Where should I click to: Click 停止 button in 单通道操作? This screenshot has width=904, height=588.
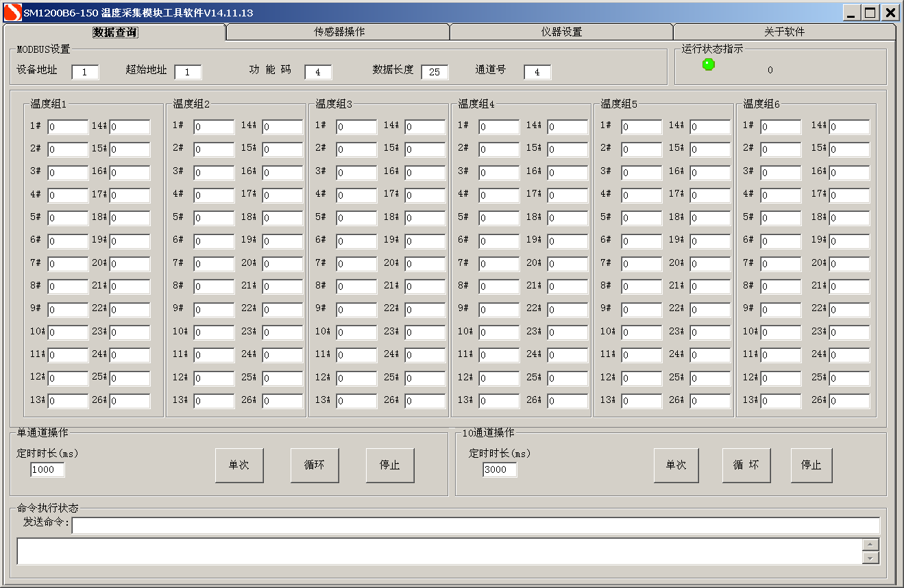[x=390, y=465]
